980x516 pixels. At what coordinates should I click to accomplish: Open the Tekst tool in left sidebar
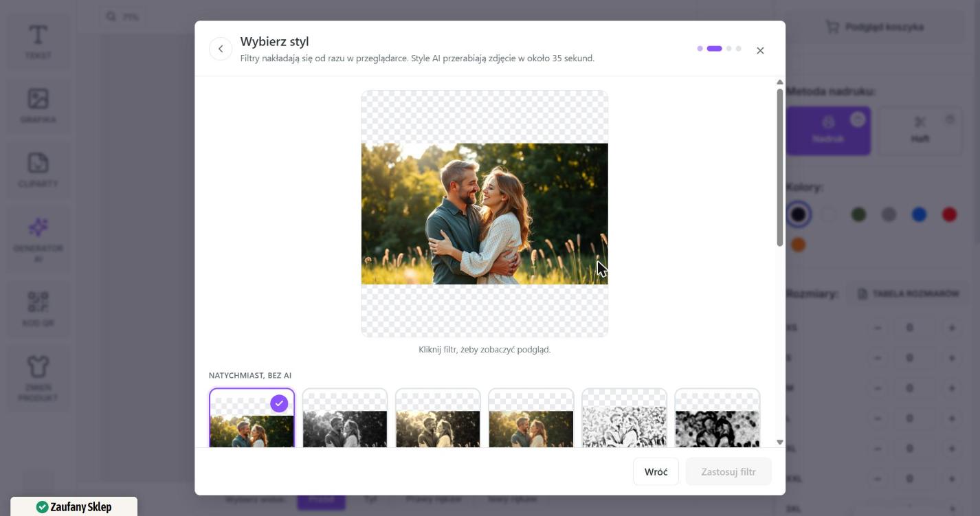(x=38, y=42)
